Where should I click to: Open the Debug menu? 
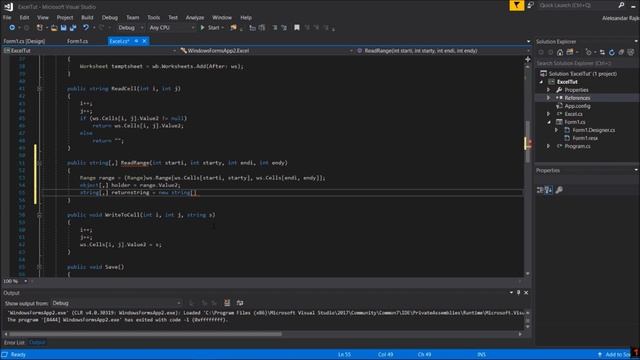pyautogui.click(x=109, y=18)
